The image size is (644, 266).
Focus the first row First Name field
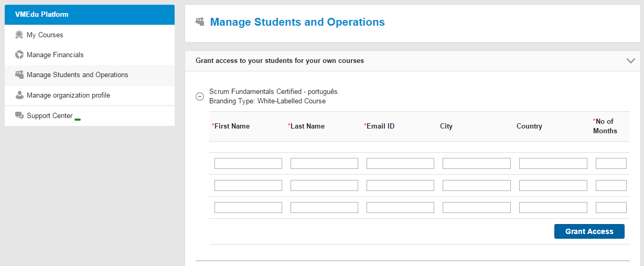(x=248, y=164)
